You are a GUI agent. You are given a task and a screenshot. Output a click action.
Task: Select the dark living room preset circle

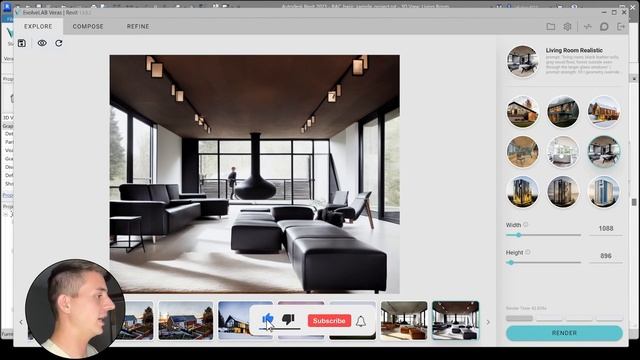coord(604,152)
